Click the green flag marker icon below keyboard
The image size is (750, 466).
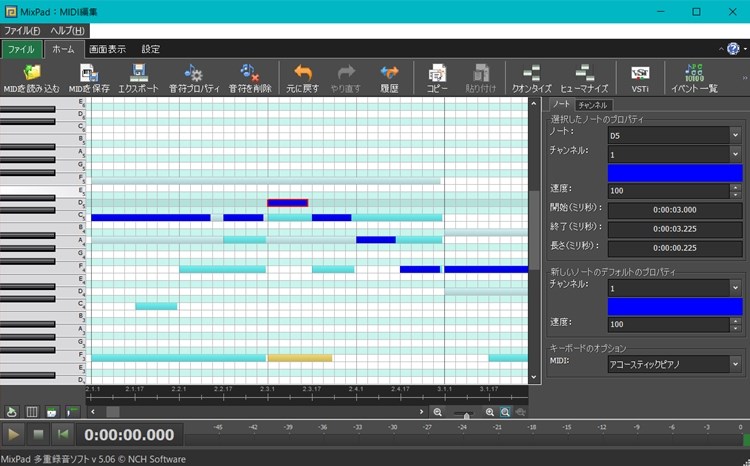[x=72, y=412]
